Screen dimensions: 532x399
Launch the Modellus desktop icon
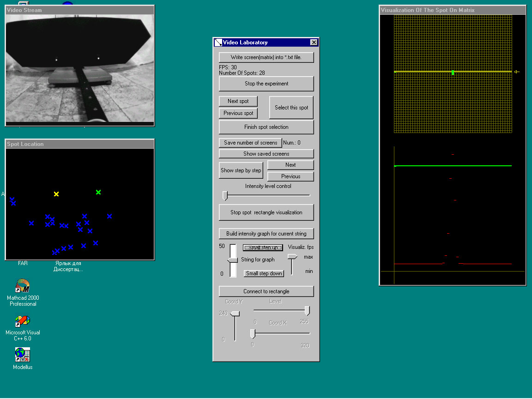[23, 355]
